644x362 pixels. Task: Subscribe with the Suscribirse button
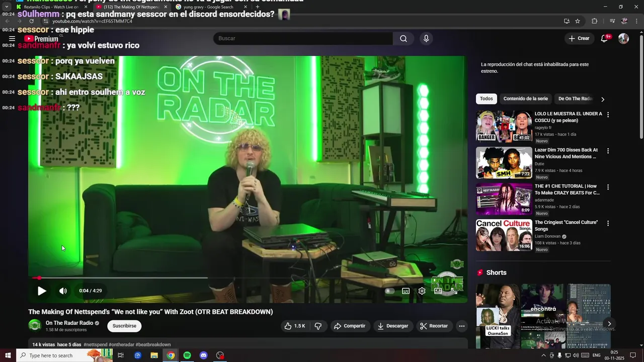tap(124, 326)
